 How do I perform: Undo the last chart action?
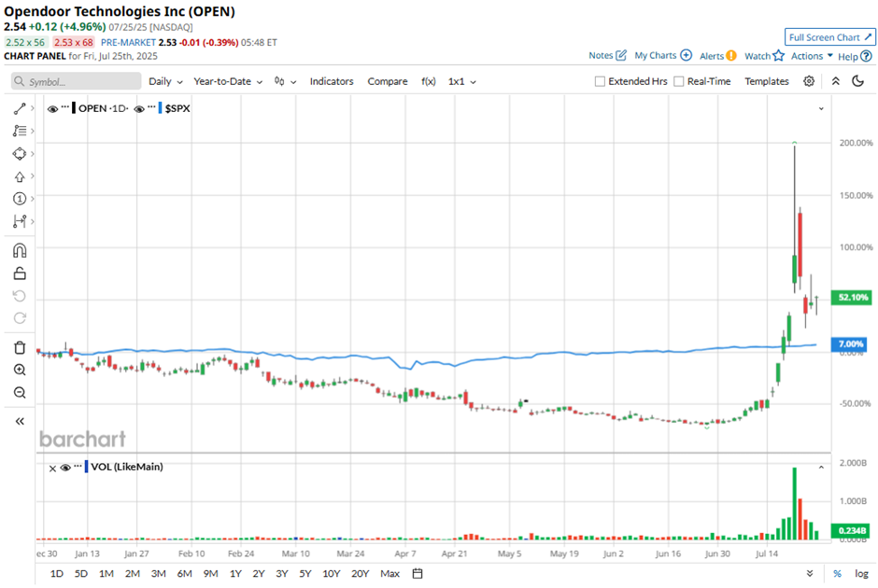point(20,296)
